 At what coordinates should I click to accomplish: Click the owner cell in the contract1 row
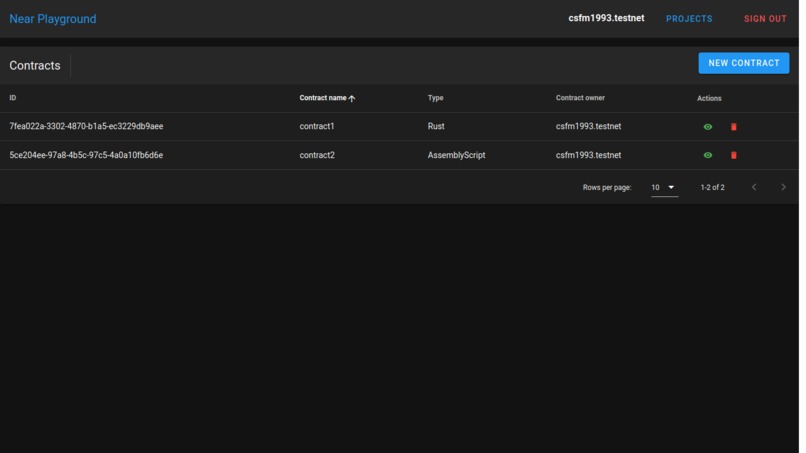(x=588, y=126)
